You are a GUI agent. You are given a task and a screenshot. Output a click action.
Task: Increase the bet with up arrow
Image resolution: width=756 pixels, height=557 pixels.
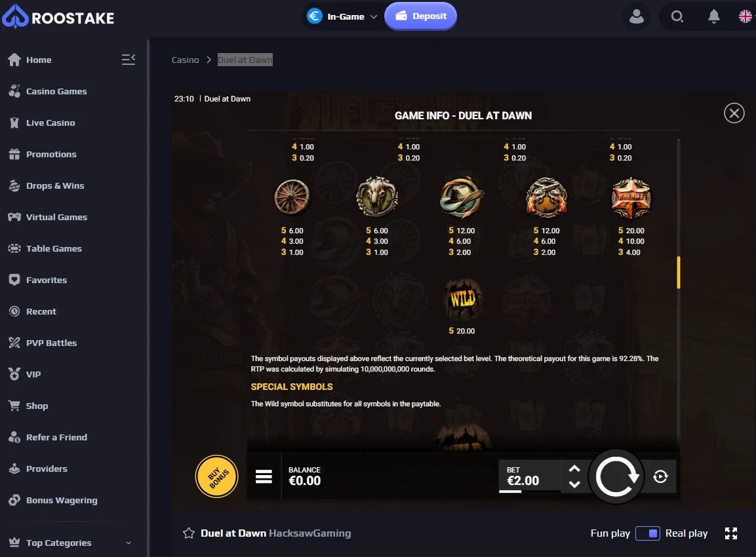pyautogui.click(x=574, y=469)
